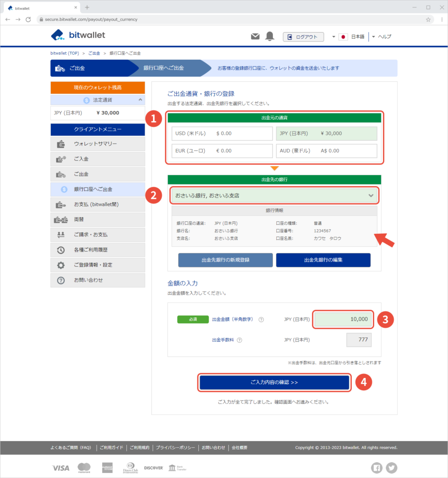Open the notifications bell icon
Viewport: 448px width, 478px height.
[270, 36]
